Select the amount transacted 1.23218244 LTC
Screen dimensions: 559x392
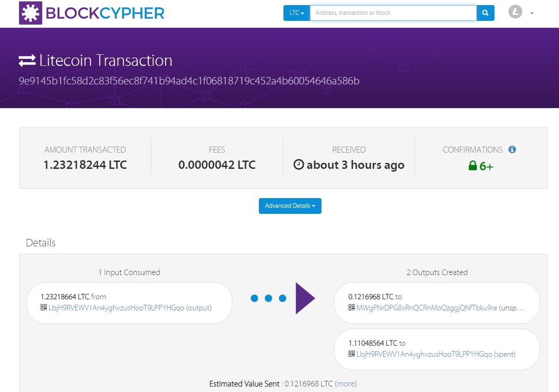click(85, 165)
